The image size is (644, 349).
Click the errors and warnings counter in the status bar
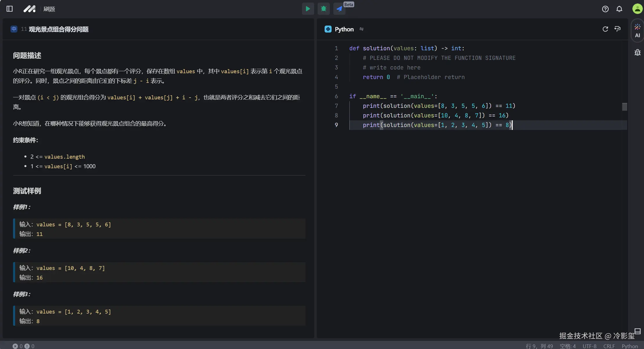(x=23, y=346)
